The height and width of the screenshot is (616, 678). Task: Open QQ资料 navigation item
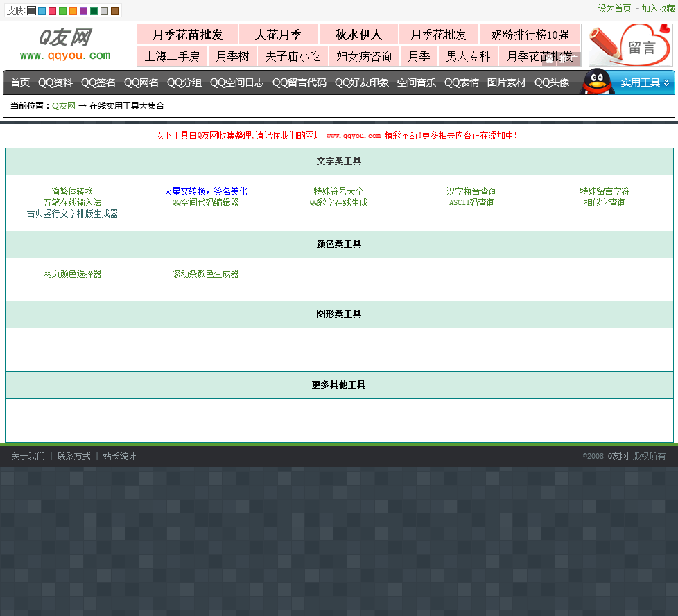tap(55, 82)
